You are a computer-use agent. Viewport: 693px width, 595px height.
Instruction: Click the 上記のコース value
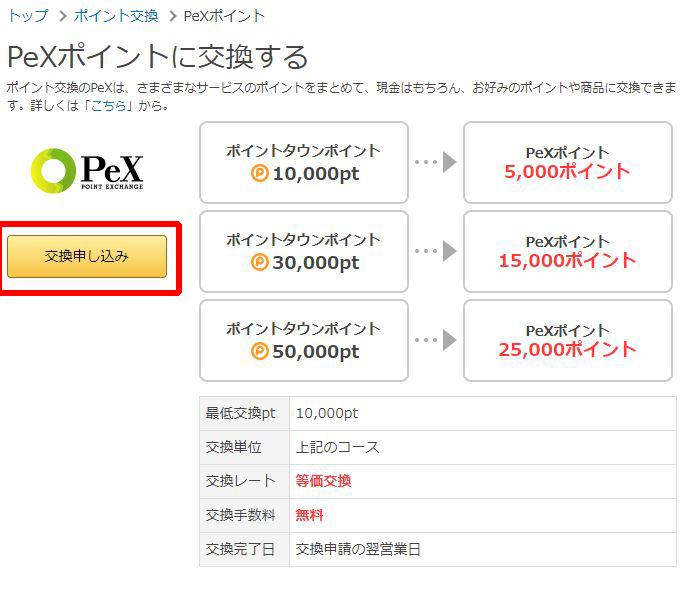[338, 447]
